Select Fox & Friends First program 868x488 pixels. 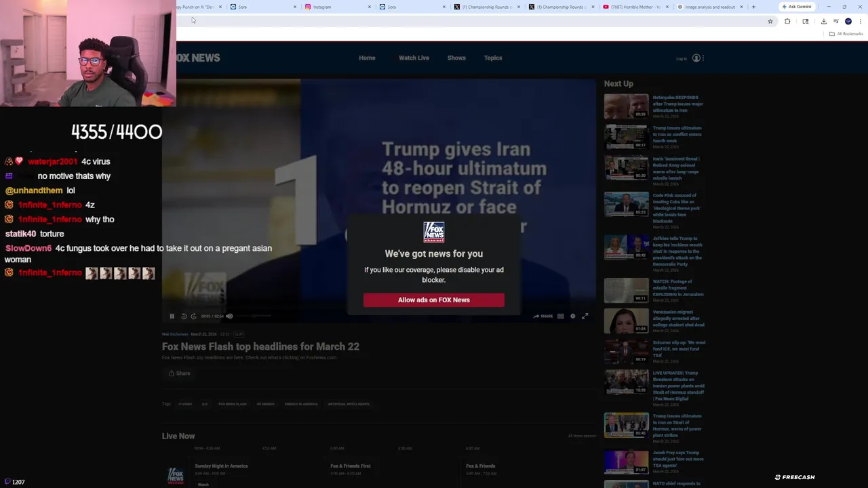coord(350,466)
